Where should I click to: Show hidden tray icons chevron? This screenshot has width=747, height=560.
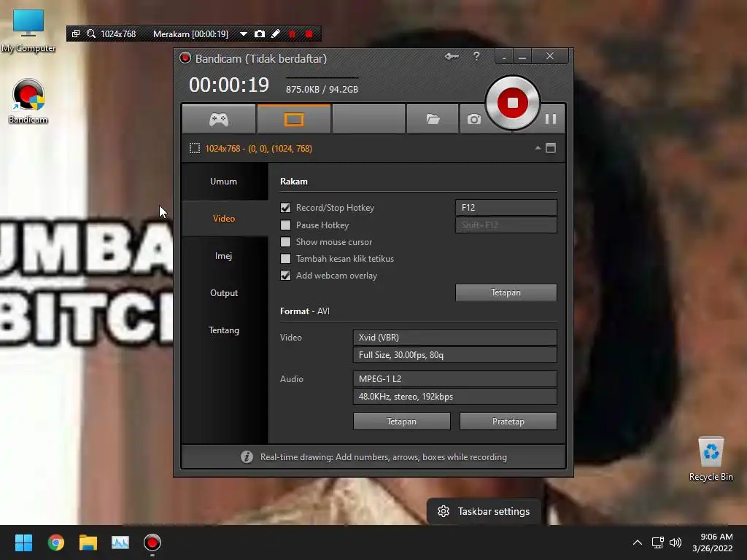point(638,542)
